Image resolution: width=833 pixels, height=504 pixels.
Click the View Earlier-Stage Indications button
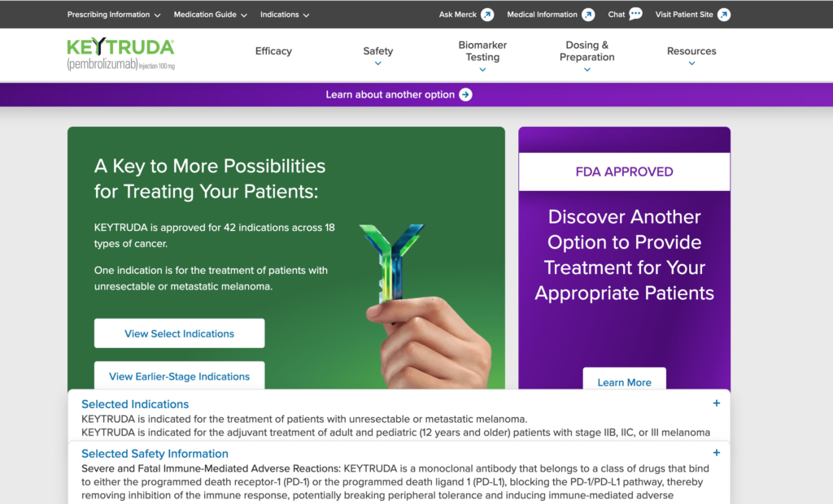tap(179, 376)
